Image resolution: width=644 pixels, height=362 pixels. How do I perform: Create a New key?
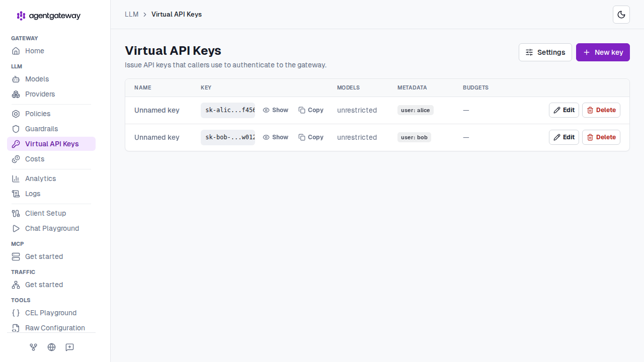pos(603,52)
